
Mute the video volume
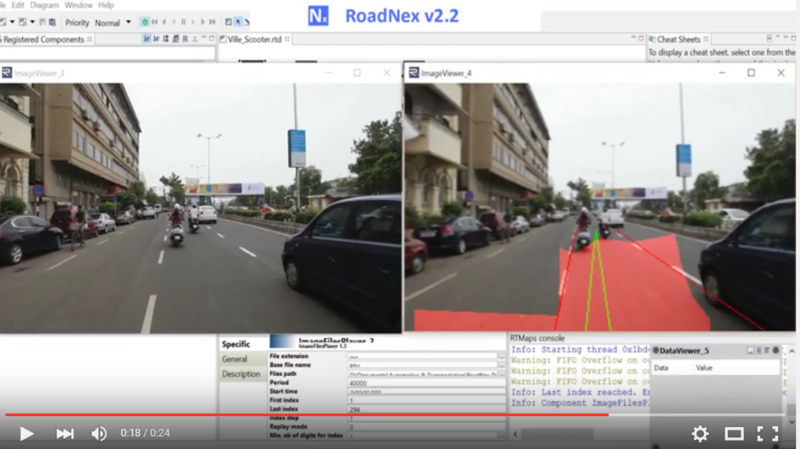click(99, 434)
